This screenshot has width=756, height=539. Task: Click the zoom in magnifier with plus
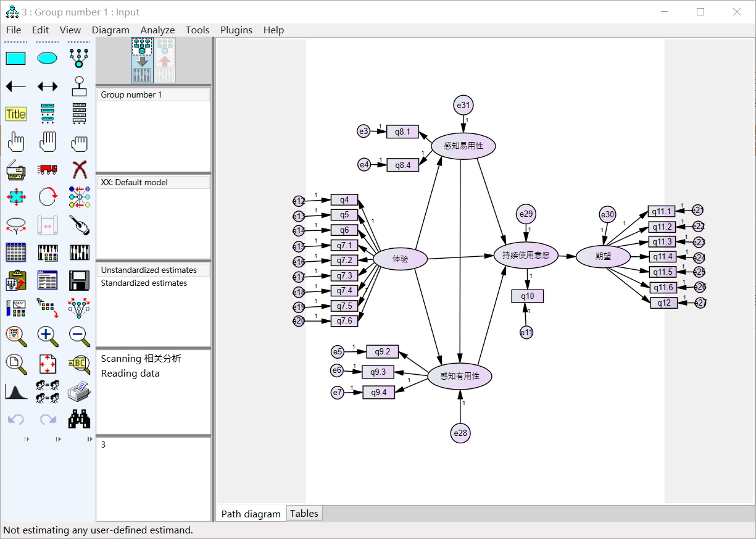click(x=48, y=335)
